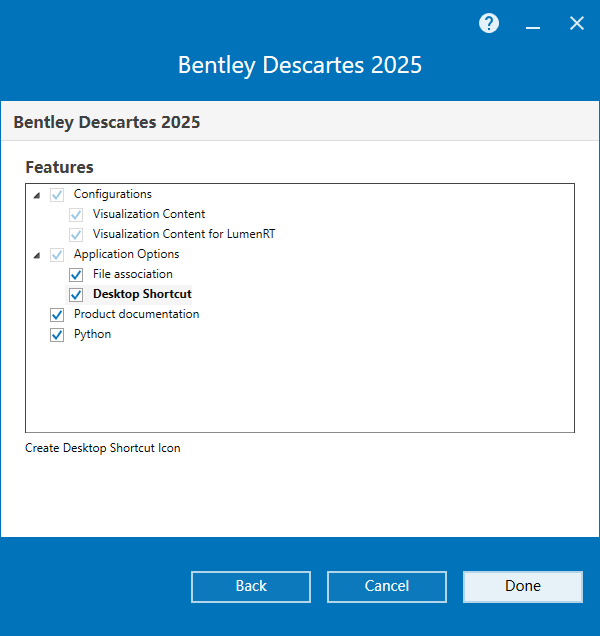Toggle Visualization Content for LumenRT checkbox
Screen dimensions: 600x636
click(76, 234)
